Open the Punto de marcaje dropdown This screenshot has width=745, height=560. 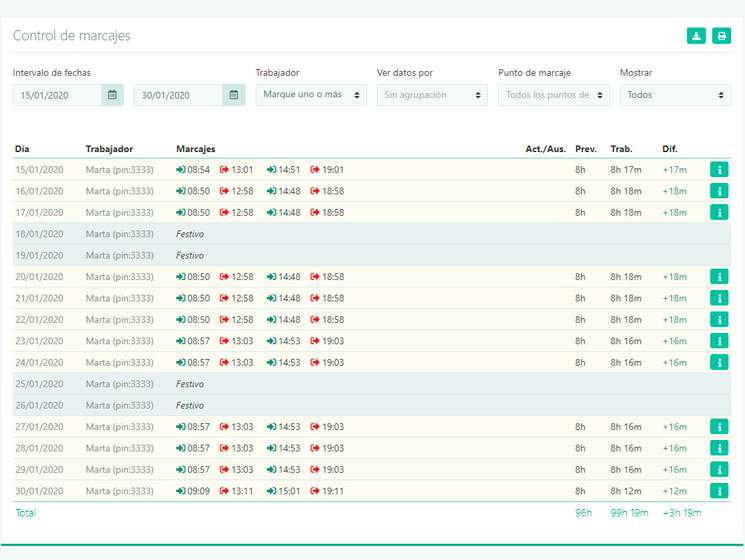(x=554, y=95)
